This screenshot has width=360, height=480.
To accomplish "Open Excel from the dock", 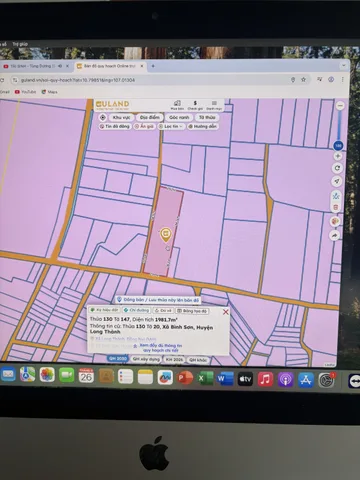I will [205, 379].
